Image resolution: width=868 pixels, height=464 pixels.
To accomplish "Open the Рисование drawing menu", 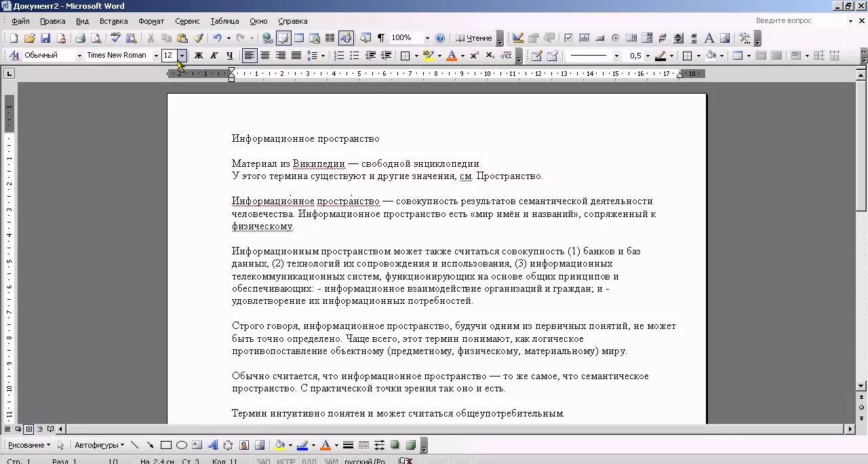I will click(x=29, y=445).
